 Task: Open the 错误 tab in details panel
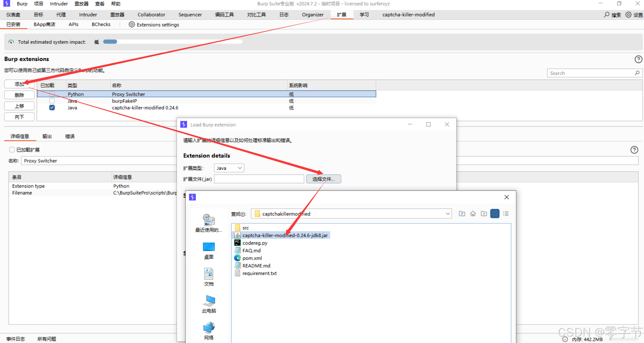[70, 136]
